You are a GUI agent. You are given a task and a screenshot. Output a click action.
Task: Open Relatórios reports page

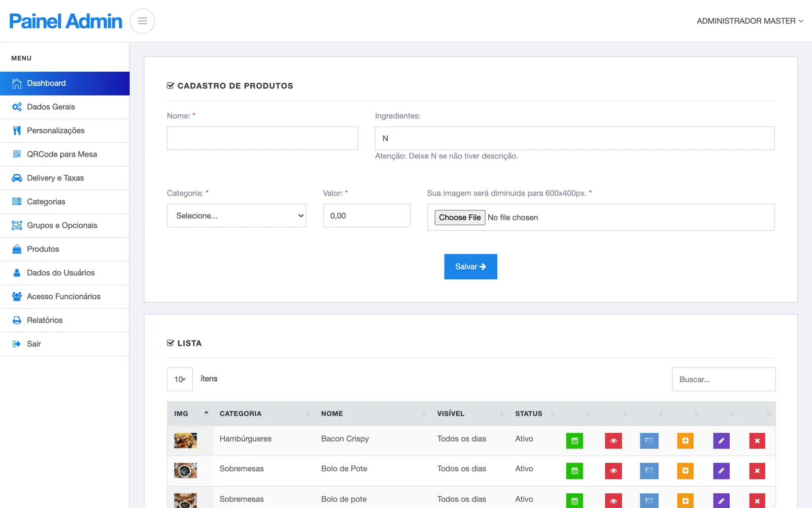pos(64,320)
